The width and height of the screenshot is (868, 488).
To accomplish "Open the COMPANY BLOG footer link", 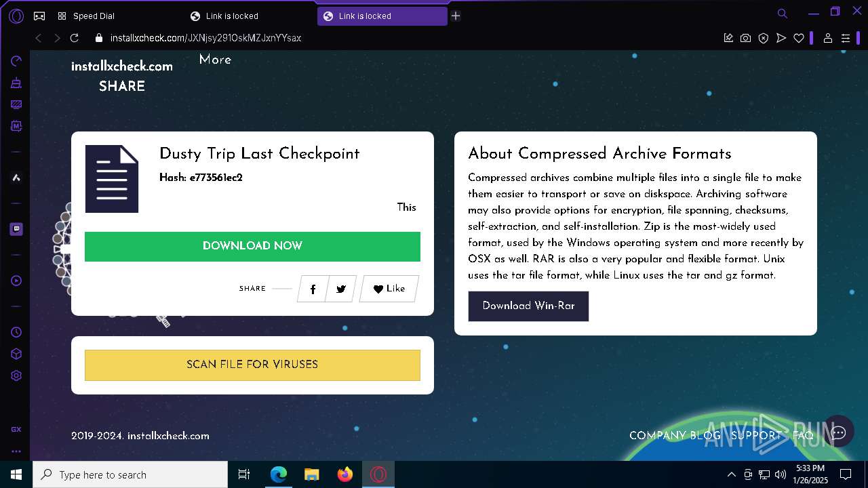I will pos(675,436).
